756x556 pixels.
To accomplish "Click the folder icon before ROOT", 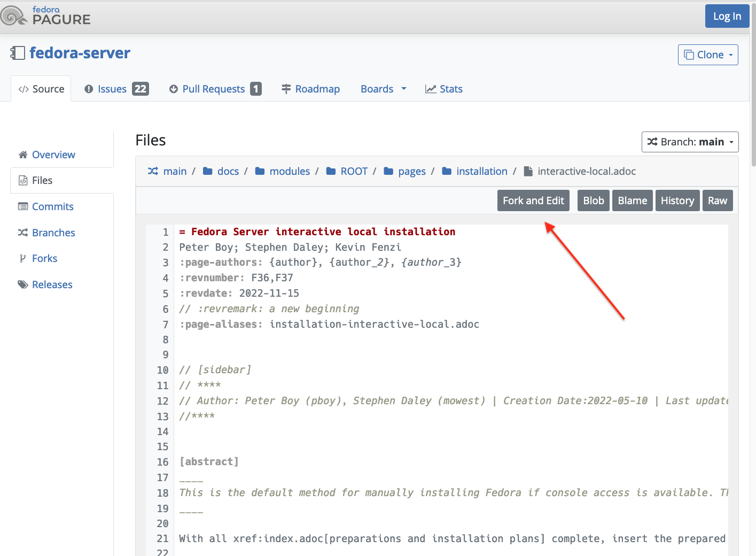I will point(331,171).
